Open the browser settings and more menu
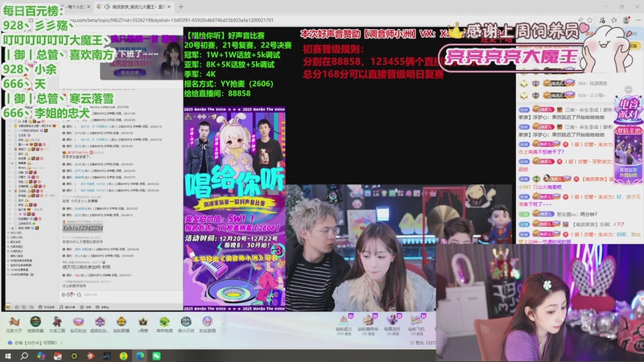 638,19
